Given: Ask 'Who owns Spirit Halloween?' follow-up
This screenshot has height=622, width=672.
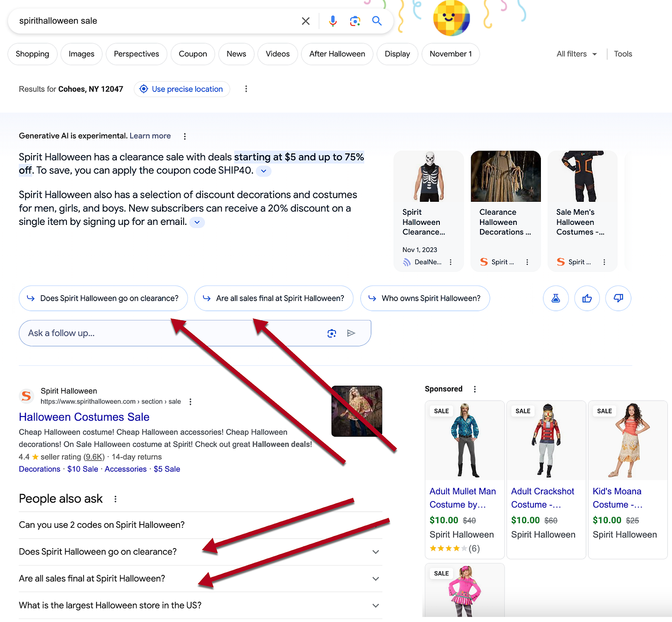Looking at the screenshot, I should click(x=425, y=298).
